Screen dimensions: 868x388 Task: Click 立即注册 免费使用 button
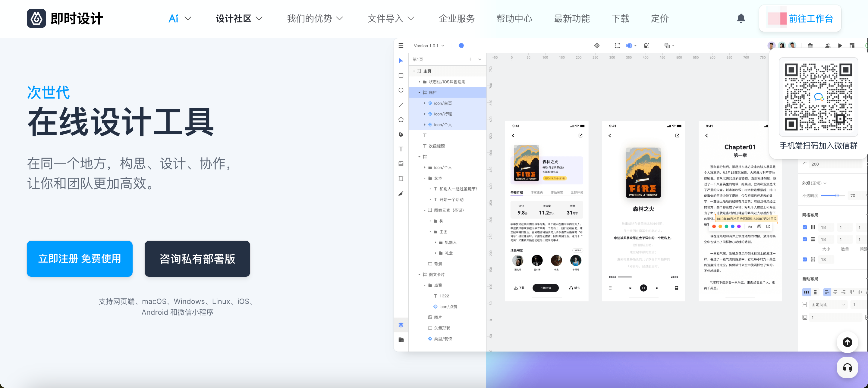click(x=80, y=259)
